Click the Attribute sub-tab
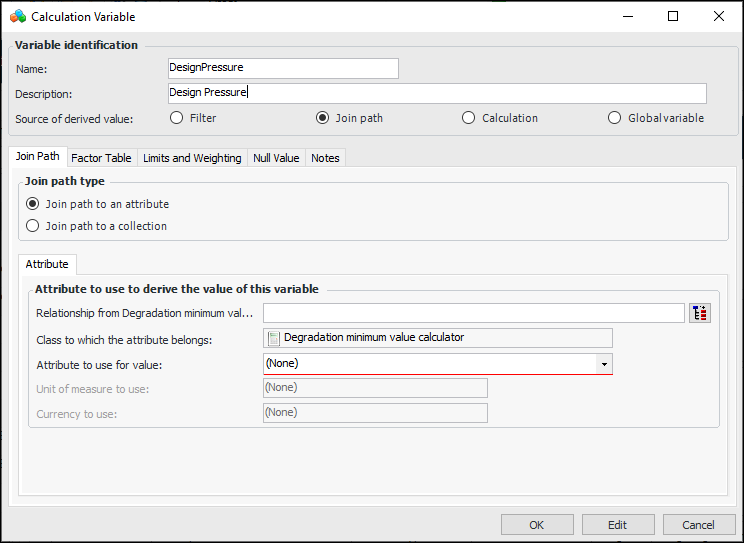 [47, 264]
